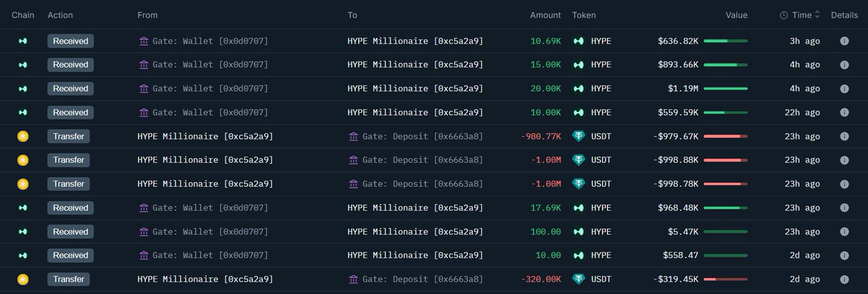Click the To column header
Image resolution: width=868 pixels, height=294 pixels.
(352, 15)
